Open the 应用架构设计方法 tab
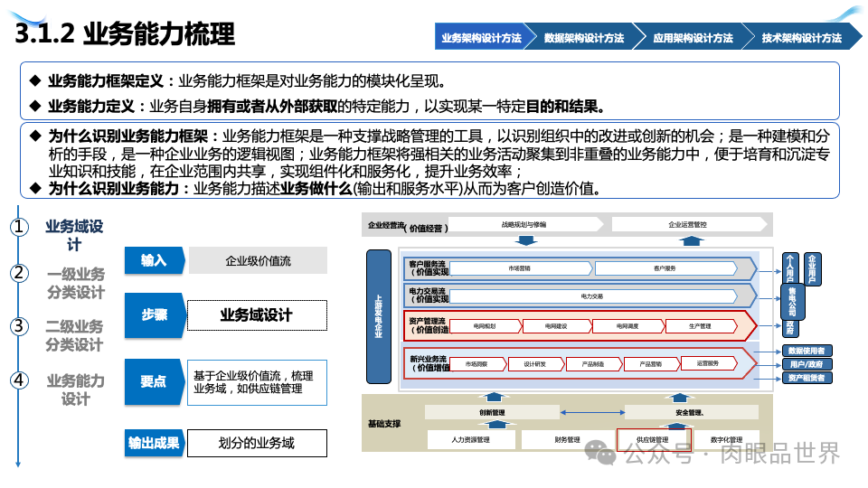This screenshot has height=488, width=868. point(693,37)
